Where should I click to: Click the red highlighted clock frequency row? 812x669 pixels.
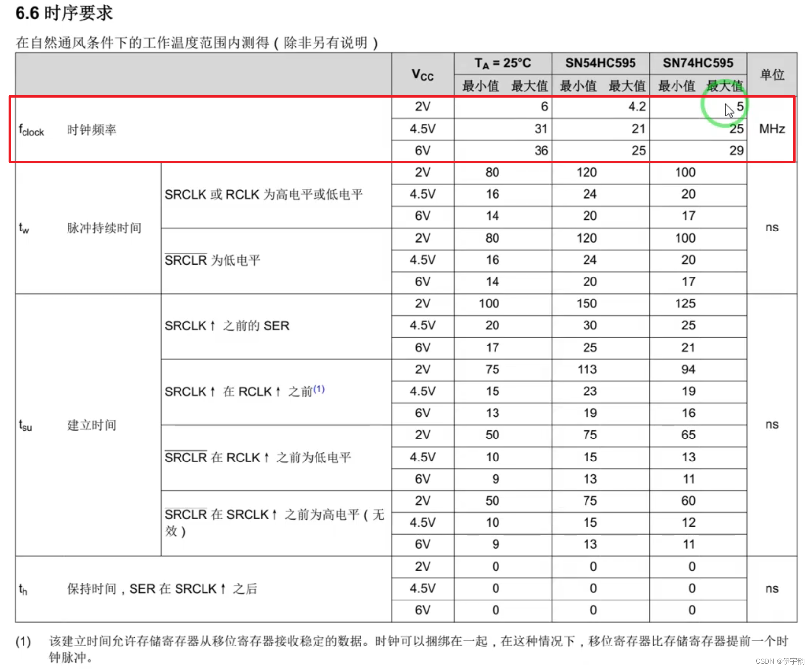[x=342, y=129]
